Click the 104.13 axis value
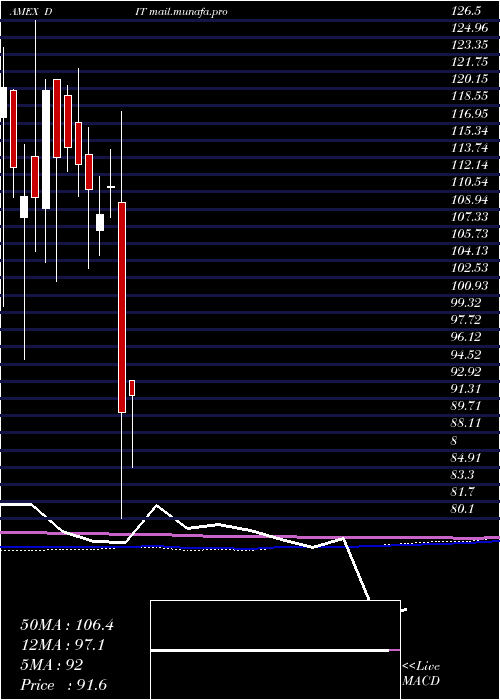500x700 pixels. (x=469, y=251)
